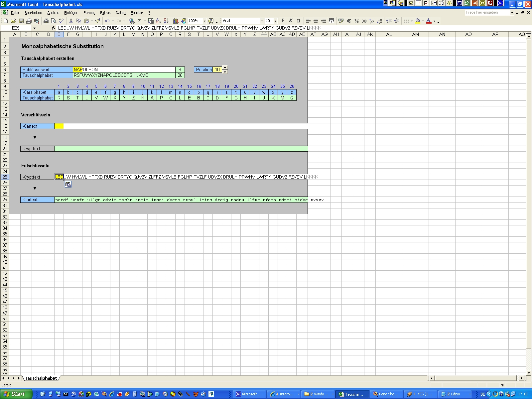Open the function wizard fx button
Viewport: 532px width, 399px height.
tap(54, 28)
